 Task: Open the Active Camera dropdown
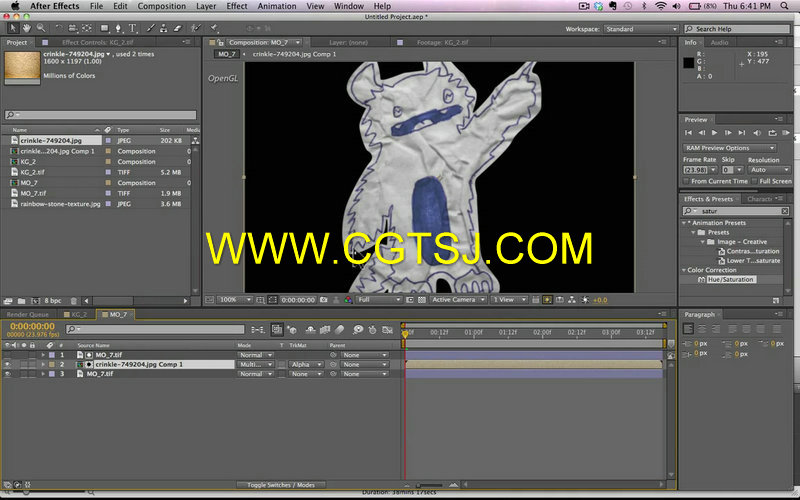coord(458,300)
